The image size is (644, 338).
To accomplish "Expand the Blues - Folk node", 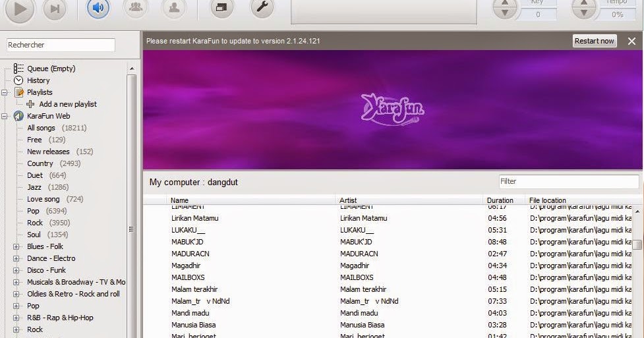I will (x=16, y=247).
